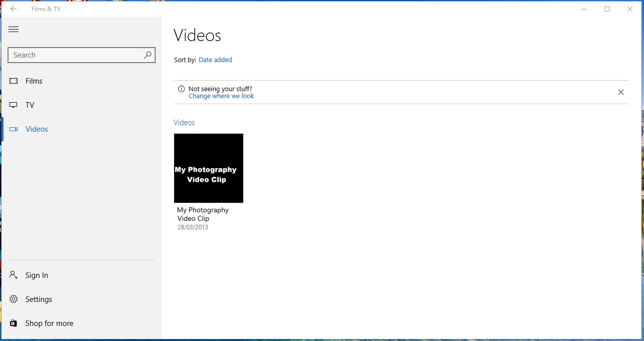This screenshot has width=644, height=341.
Task: Click the Shop for more bag icon
Action: point(14,323)
